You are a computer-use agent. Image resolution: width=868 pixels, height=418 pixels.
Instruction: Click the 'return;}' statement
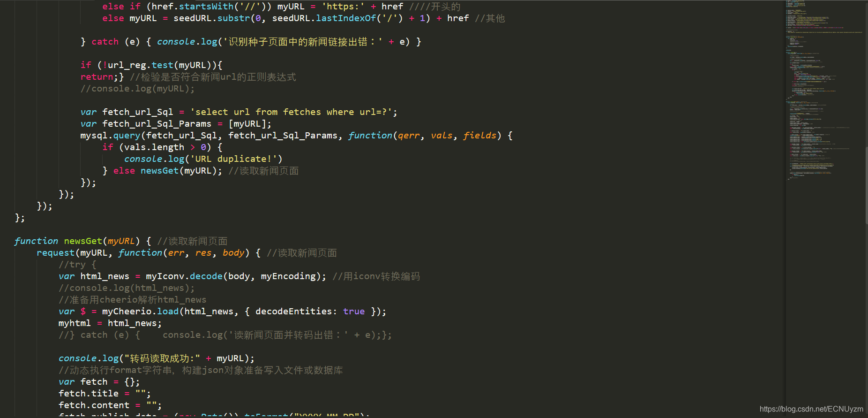point(102,77)
